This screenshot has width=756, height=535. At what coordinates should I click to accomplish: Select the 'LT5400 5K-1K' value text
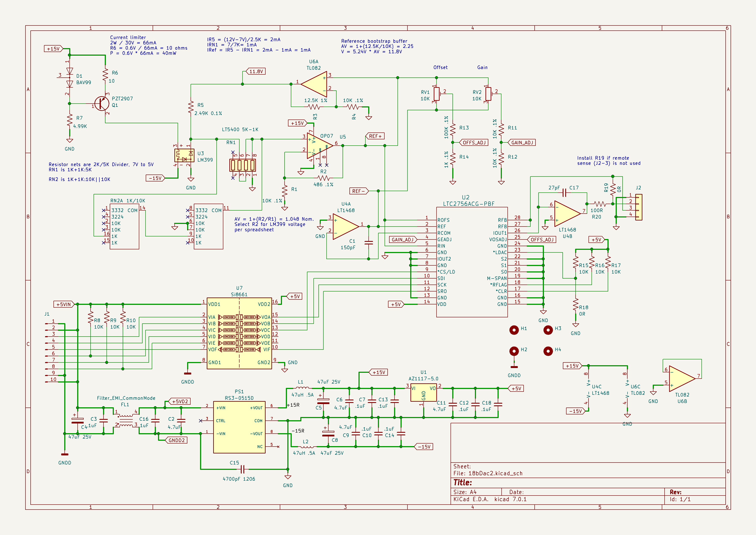240,129
